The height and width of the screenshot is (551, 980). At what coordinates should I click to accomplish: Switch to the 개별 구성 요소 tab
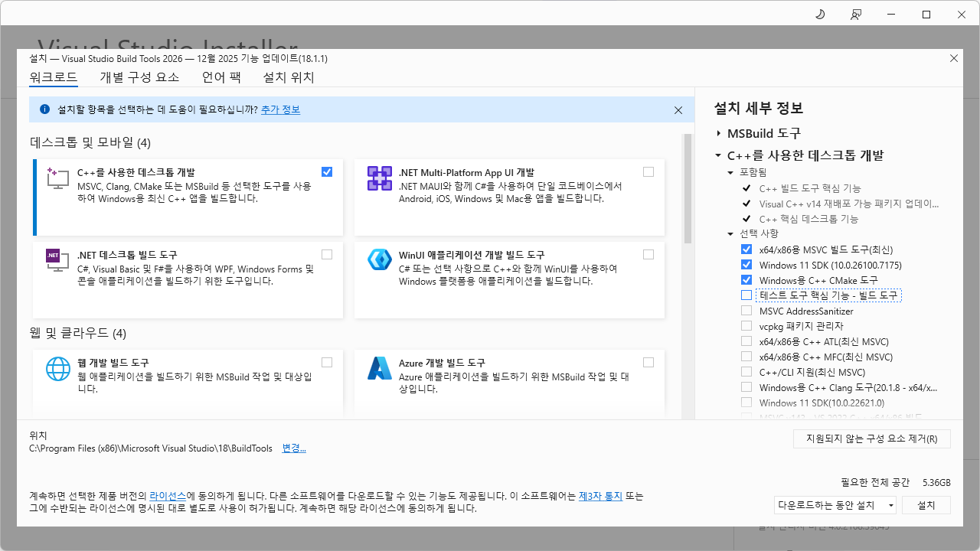point(139,77)
